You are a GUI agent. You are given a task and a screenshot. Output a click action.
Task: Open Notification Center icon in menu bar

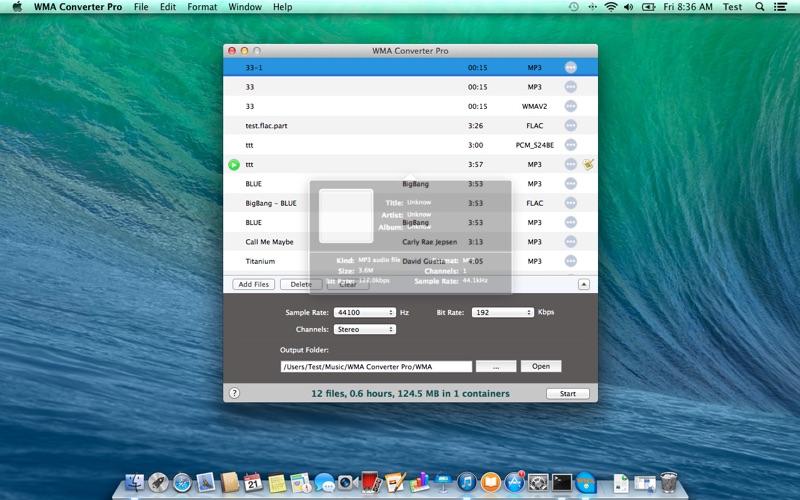pyautogui.click(x=780, y=7)
